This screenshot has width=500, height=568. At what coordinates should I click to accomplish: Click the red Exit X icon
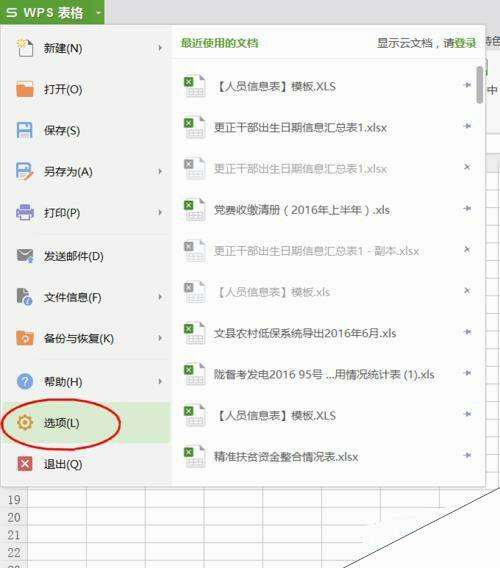pyautogui.click(x=25, y=464)
